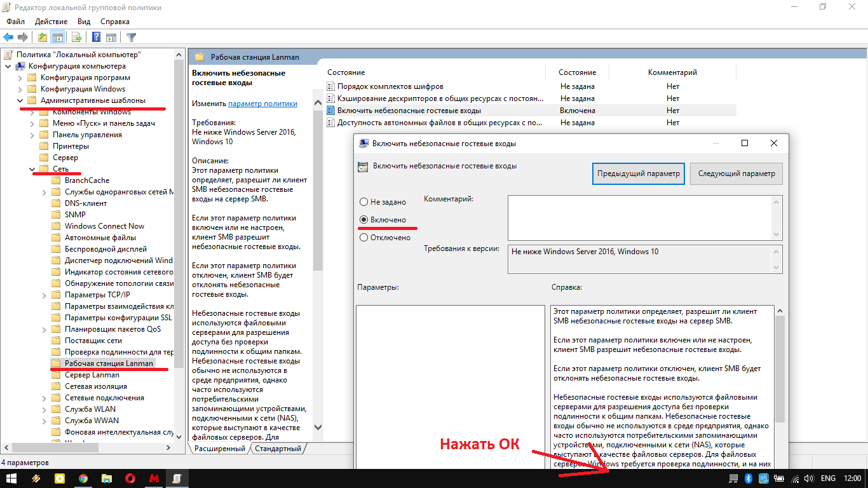Click the ENG language indicator
The height and width of the screenshot is (488, 868).
pyautogui.click(x=829, y=478)
